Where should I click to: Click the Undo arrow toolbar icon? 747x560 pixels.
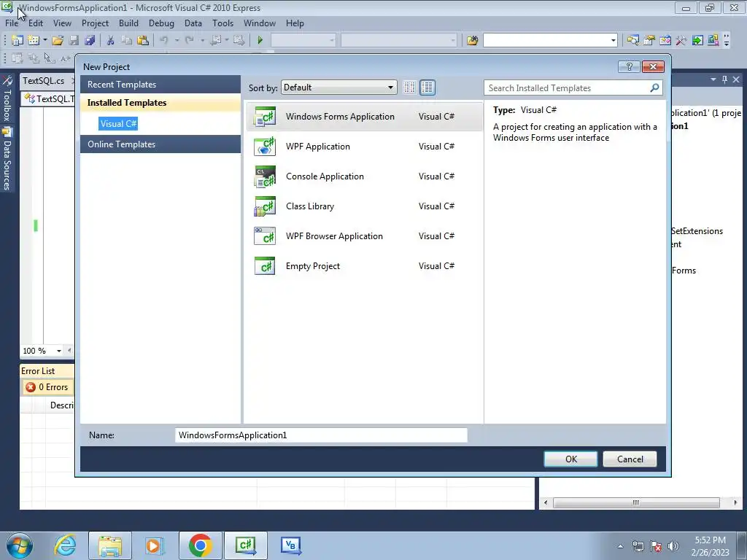pyautogui.click(x=164, y=41)
